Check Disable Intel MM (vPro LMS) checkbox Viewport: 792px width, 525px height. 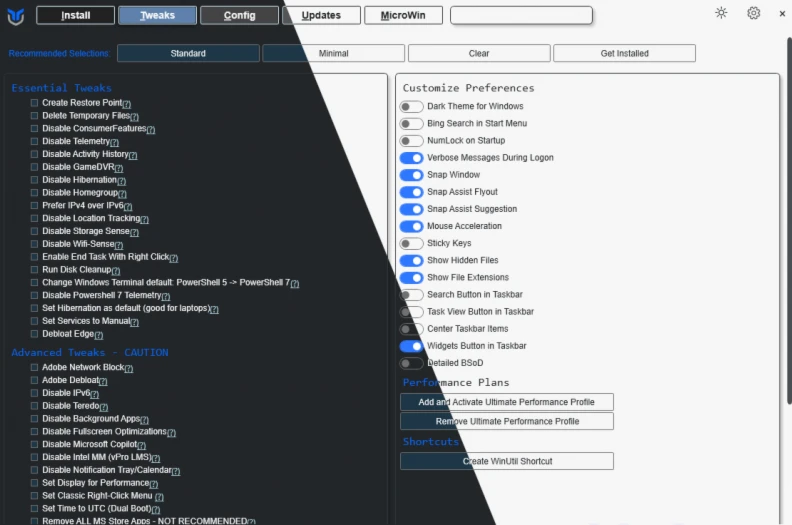tap(34, 457)
